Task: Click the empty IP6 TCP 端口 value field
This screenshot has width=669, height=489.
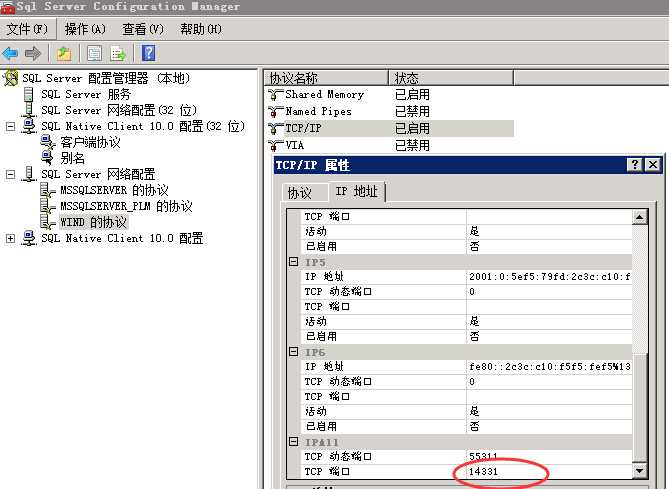Action: coord(549,396)
